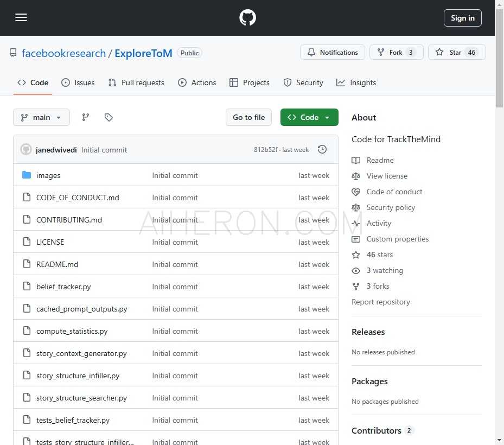Open the LICENSE file
504x445 pixels.
click(50, 242)
